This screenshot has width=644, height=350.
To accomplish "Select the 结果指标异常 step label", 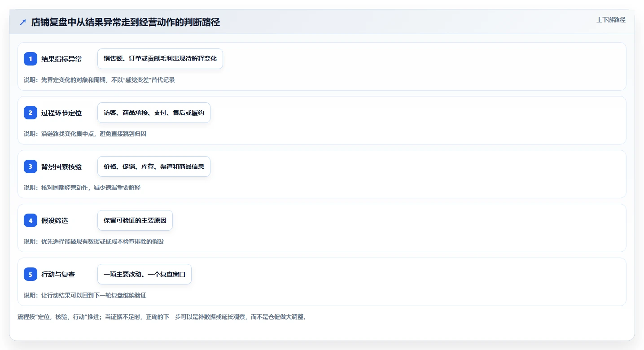I will tap(61, 59).
